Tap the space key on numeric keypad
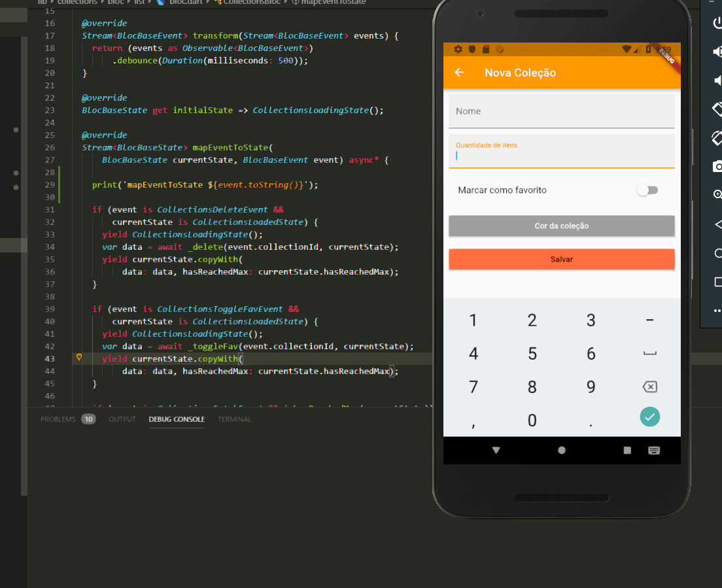The height and width of the screenshot is (588, 722). pos(649,353)
